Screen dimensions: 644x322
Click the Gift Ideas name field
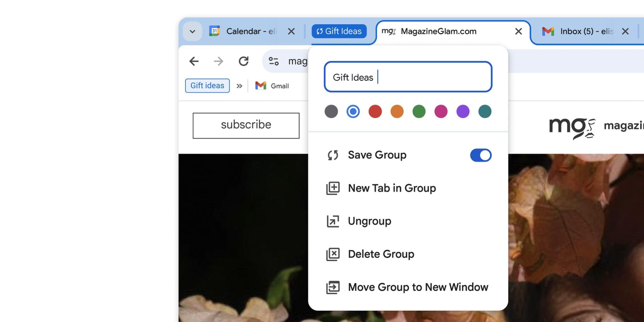click(408, 77)
